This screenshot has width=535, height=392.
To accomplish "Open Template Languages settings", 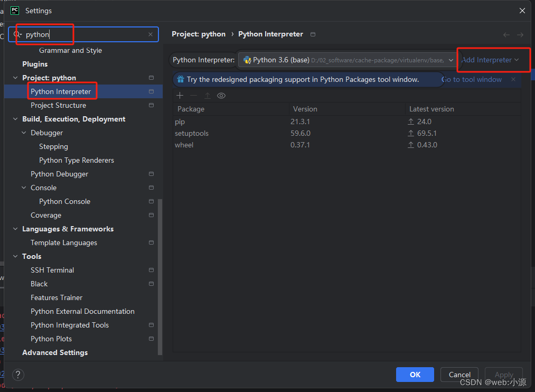I will tap(64, 242).
